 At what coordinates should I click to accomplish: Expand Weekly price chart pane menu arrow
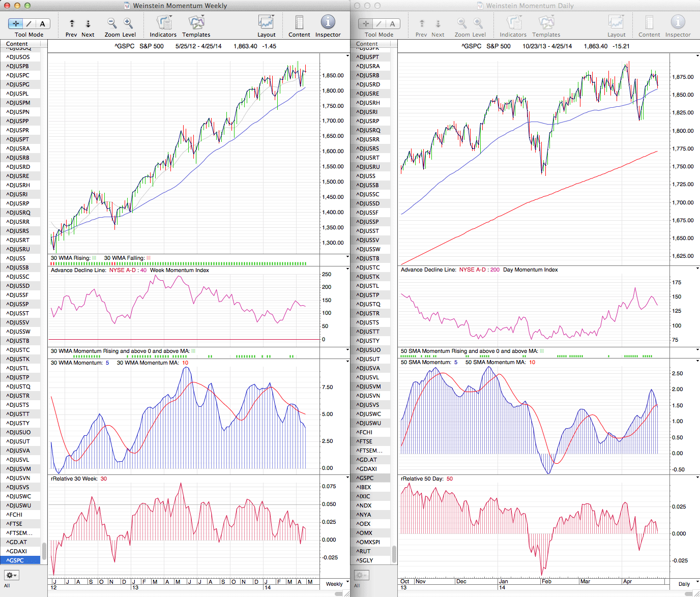tap(347, 56)
